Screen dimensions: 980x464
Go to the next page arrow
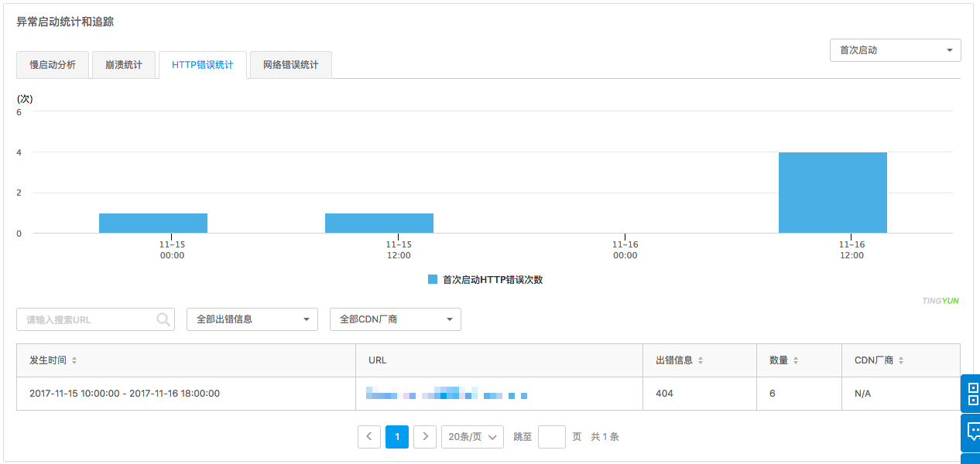(x=425, y=437)
